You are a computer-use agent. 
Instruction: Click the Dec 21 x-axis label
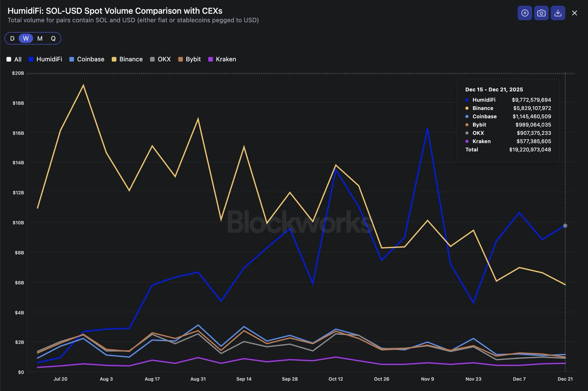(565, 379)
